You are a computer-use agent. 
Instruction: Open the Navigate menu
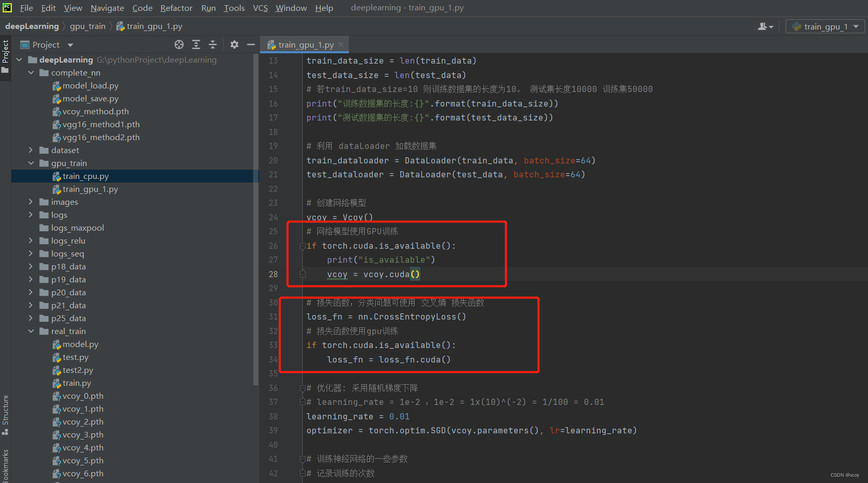[107, 8]
